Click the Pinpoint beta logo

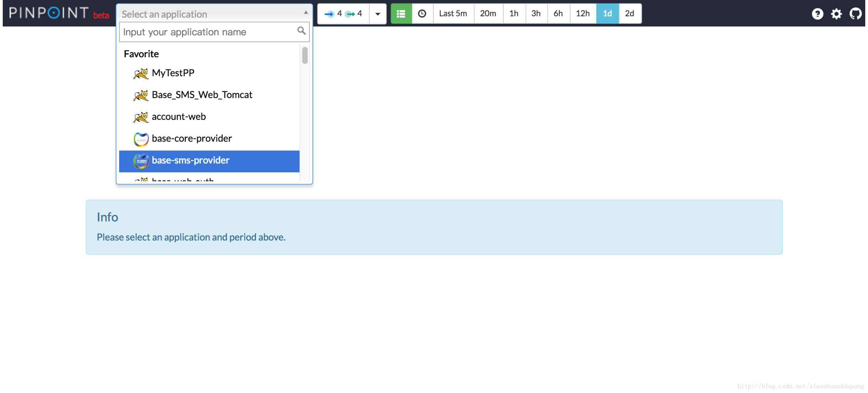point(59,13)
